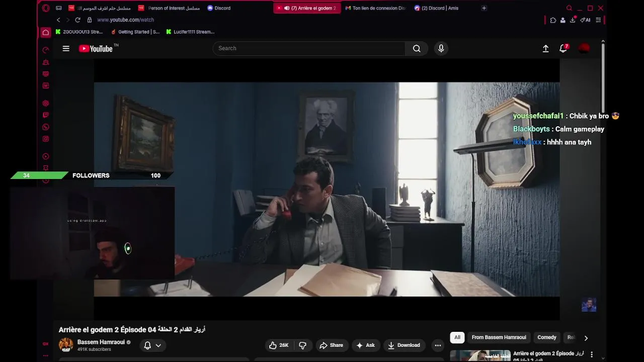Open the ZGOUGOU13 Stream bookmark
This screenshot has height=362, width=644.
point(79,32)
